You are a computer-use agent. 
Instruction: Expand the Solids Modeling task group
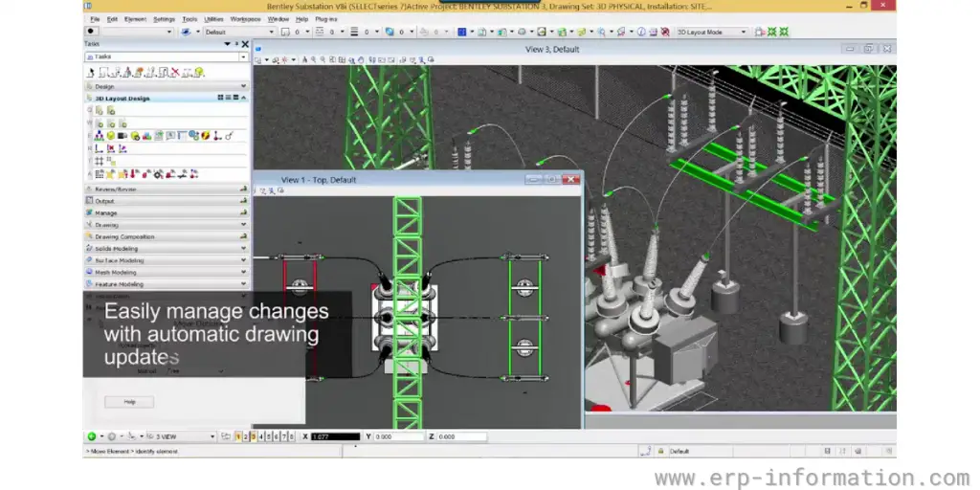pos(244,248)
